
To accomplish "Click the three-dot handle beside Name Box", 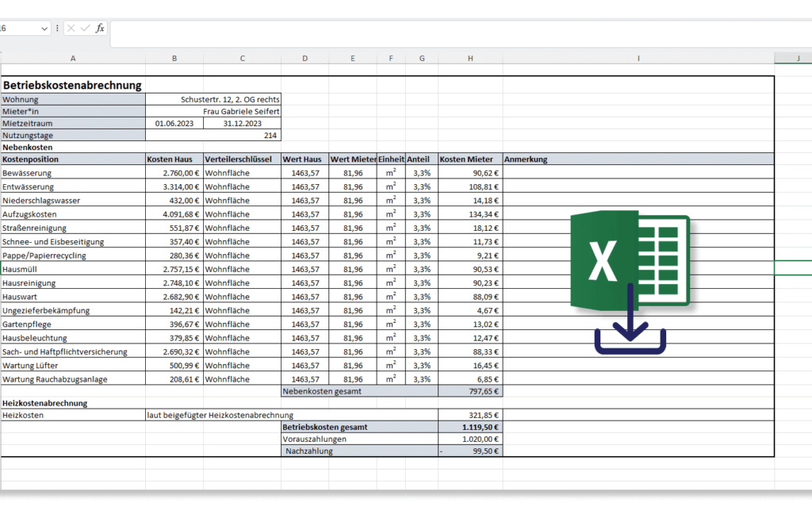I will point(57,29).
